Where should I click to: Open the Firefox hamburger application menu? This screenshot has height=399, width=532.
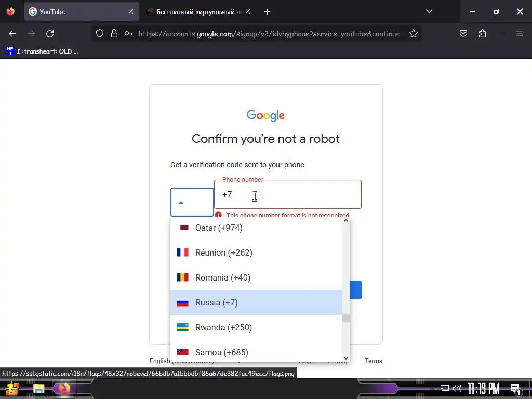click(520, 33)
